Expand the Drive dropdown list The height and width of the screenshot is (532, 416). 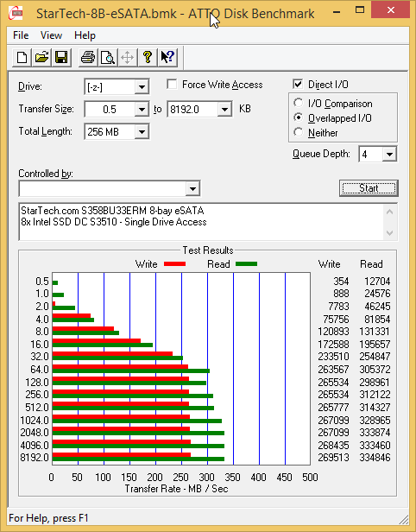(142, 87)
